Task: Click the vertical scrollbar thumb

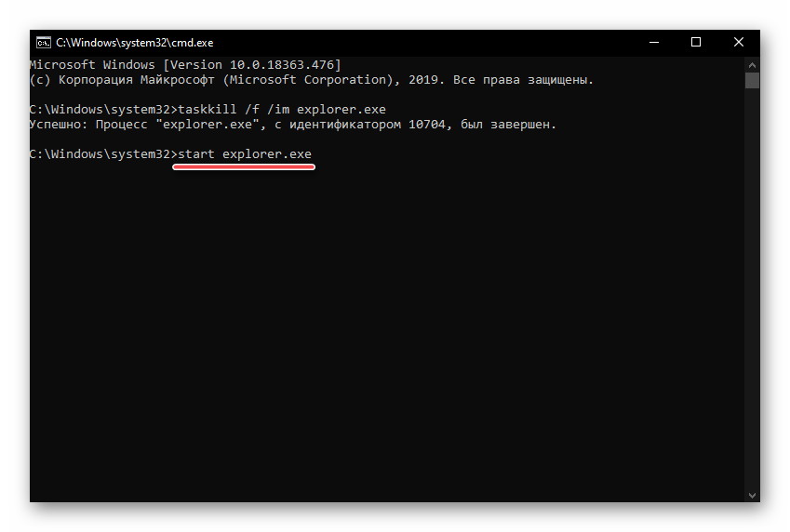Action: tap(753, 81)
